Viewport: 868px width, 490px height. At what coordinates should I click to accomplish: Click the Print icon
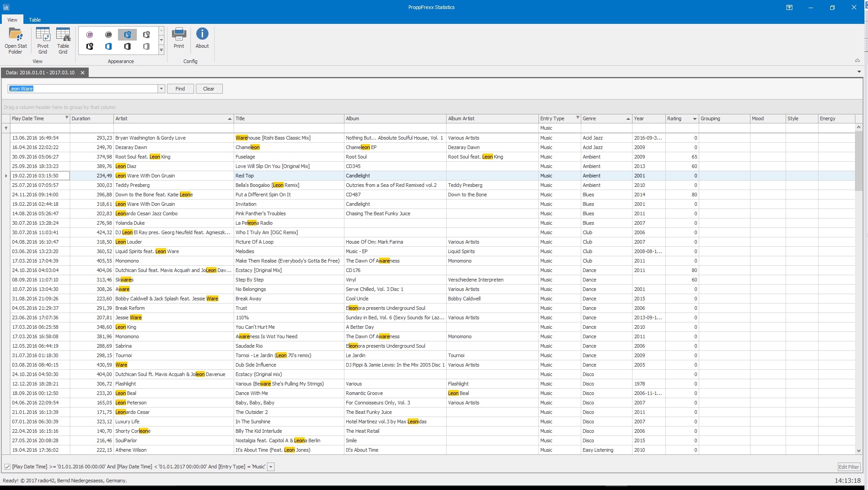click(x=179, y=38)
